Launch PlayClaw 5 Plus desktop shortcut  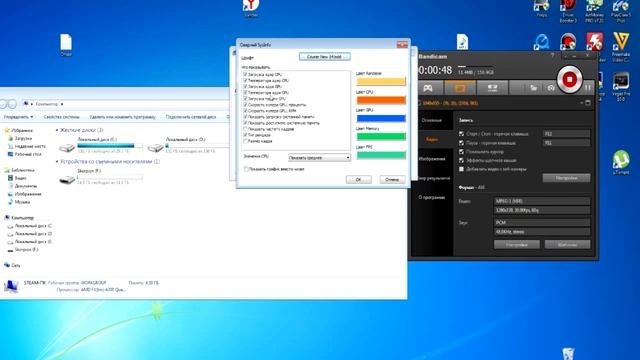[x=621, y=11]
